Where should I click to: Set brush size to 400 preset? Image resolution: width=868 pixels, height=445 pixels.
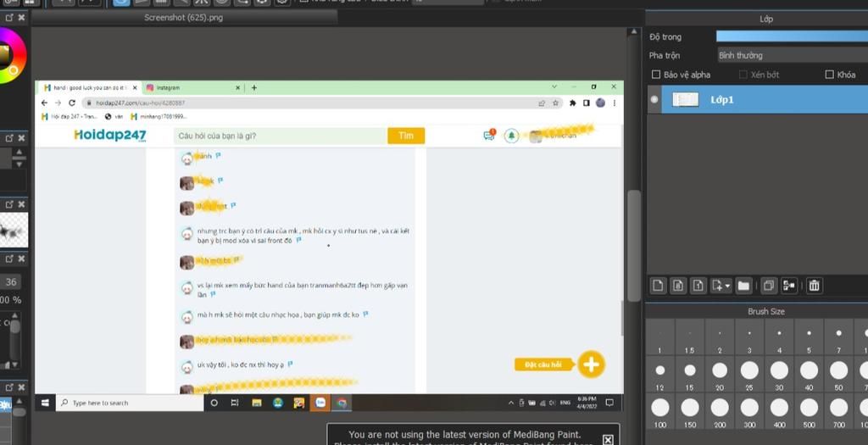coord(780,412)
